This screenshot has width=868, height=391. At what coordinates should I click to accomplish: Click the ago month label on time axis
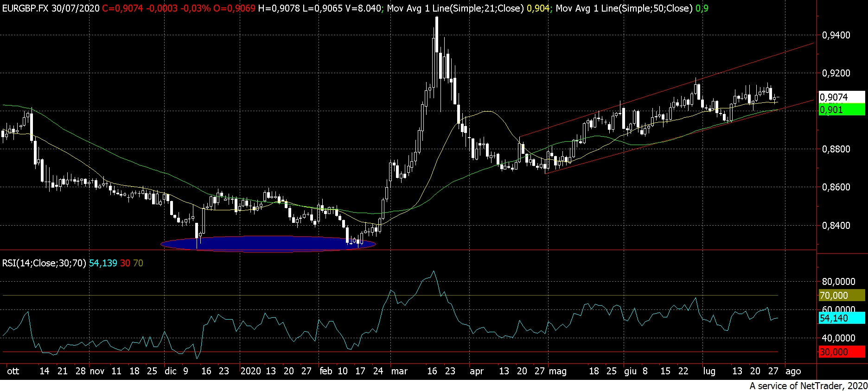click(x=793, y=371)
